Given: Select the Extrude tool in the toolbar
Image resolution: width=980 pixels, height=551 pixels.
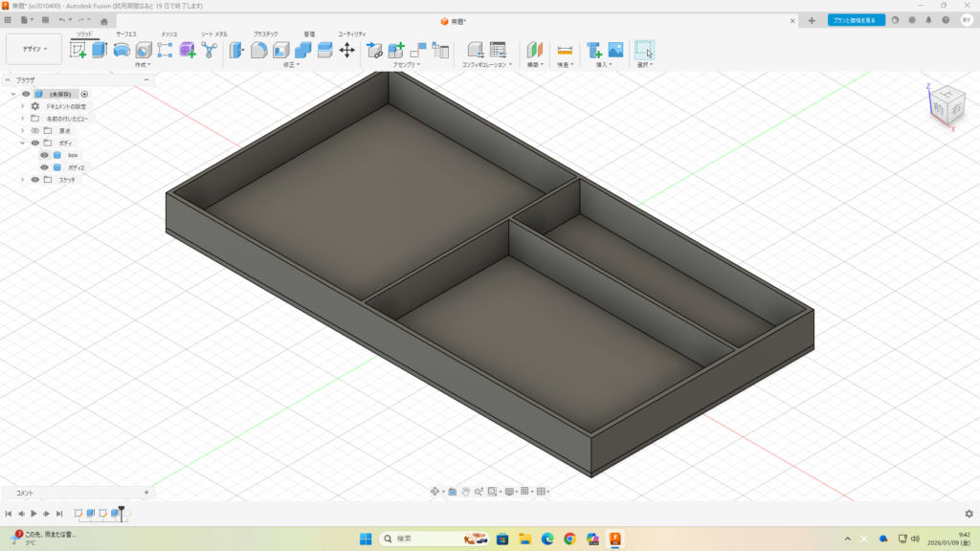Looking at the screenshot, I should 100,50.
